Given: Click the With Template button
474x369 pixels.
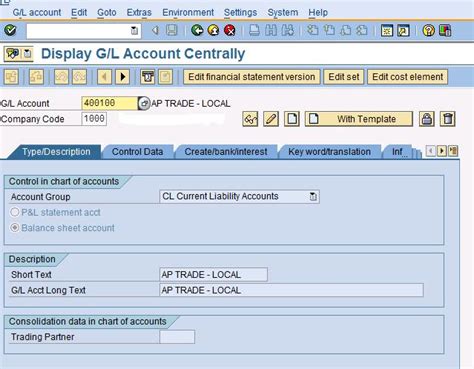Looking at the screenshot, I should click(x=359, y=119).
